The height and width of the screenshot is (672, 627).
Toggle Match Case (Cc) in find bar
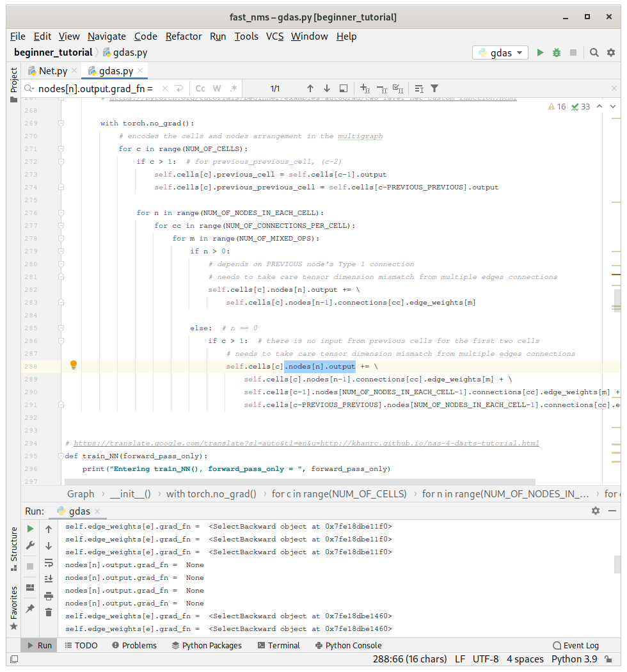click(200, 88)
